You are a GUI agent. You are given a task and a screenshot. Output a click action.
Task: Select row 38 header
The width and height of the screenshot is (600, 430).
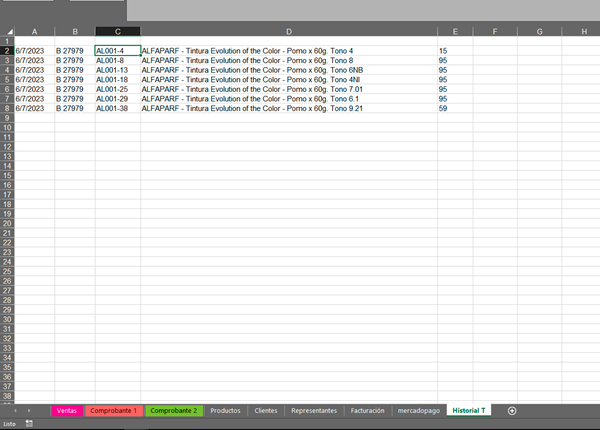(7, 396)
